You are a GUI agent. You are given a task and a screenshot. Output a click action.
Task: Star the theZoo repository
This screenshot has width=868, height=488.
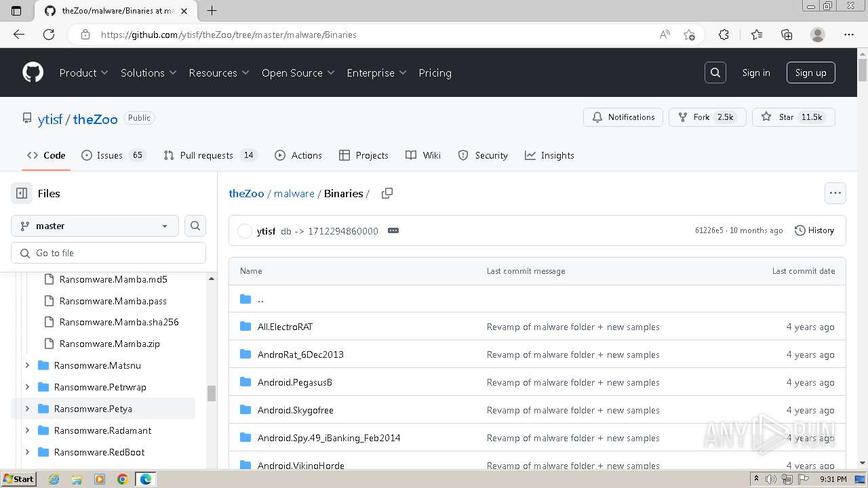pos(793,117)
